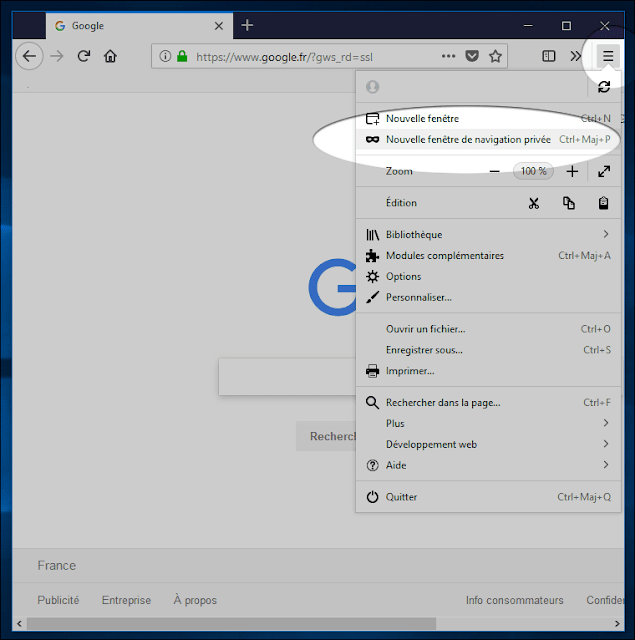
Task: Toggle the sidebar panel icon
Action: pos(548,56)
